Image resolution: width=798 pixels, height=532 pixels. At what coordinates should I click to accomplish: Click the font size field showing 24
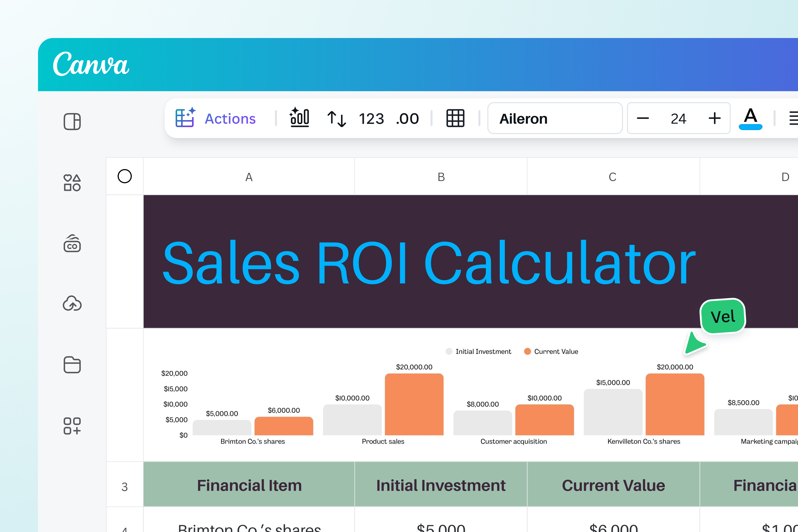click(x=678, y=119)
